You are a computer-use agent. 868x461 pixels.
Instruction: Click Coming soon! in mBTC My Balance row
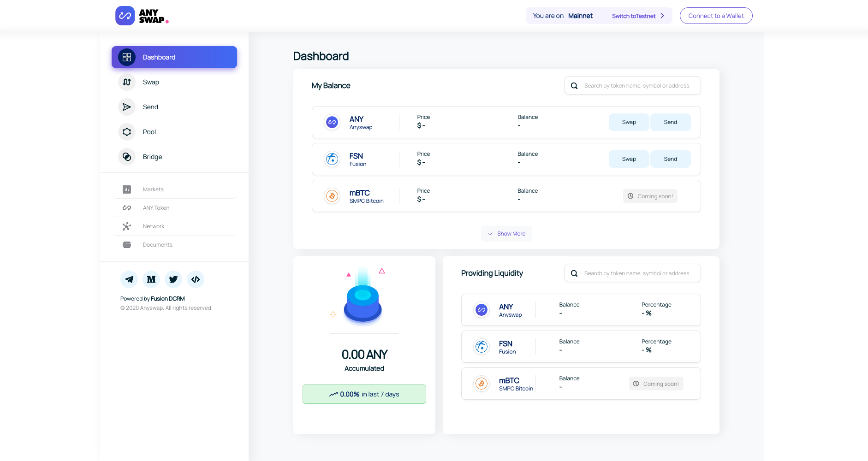(x=650, y=196)
